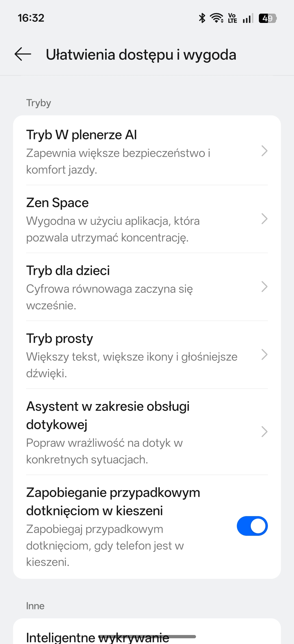Image resolution: width=294 pixels, height=644 pixels.
Task: Disable pocket accidental touch prevention toggle
Action: click(x=252, y=526)
